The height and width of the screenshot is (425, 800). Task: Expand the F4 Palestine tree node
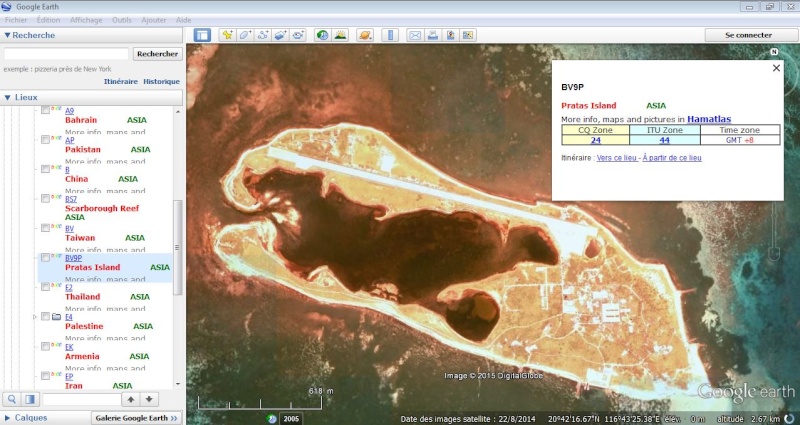point(35,317)
